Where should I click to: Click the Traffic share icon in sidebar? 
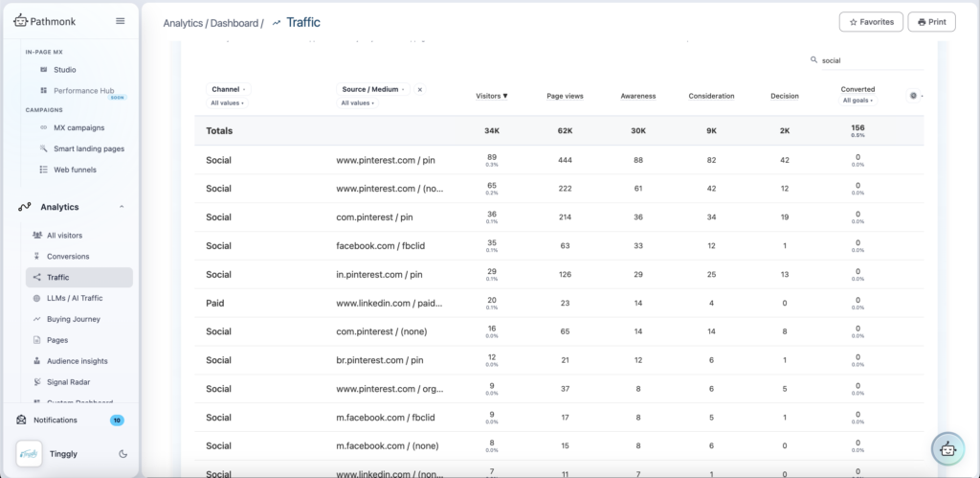(37, 277)
